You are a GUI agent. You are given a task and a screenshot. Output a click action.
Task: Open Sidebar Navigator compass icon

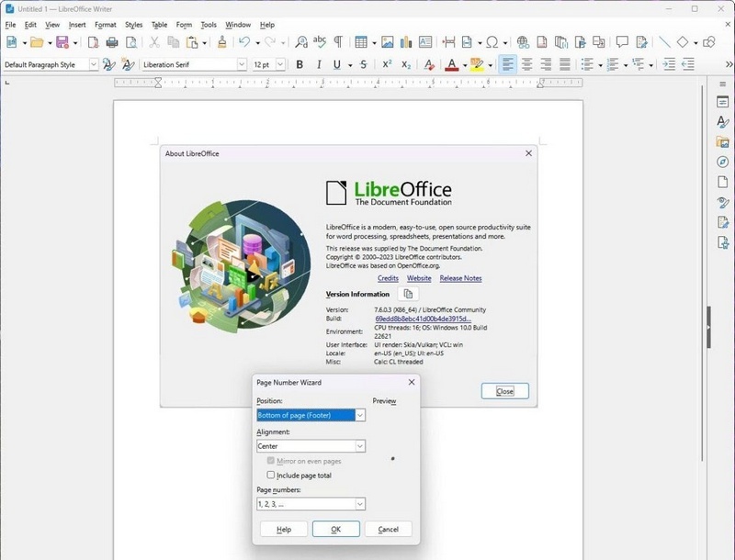pos(723,162)
